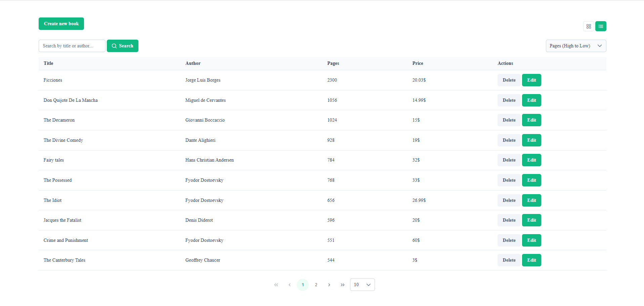Click the 2300 pages value
This screenshot has width=644, height=306.
[332, 80]
